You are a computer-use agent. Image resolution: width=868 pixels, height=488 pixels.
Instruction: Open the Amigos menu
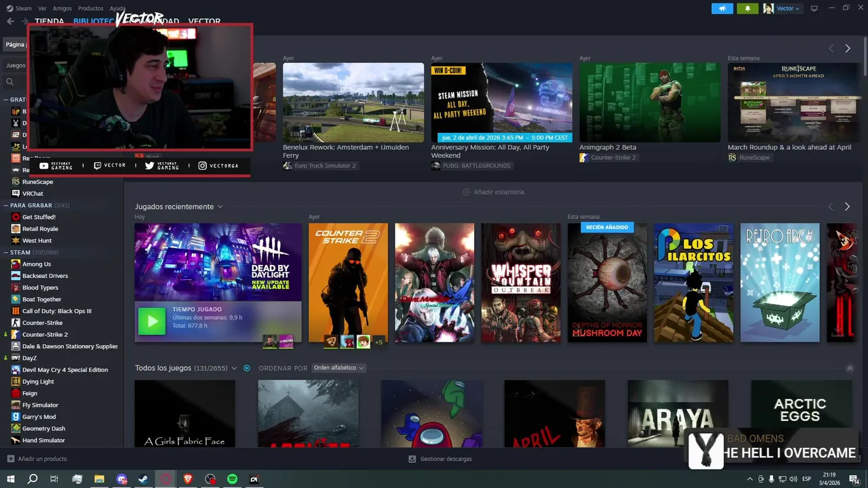62,8
